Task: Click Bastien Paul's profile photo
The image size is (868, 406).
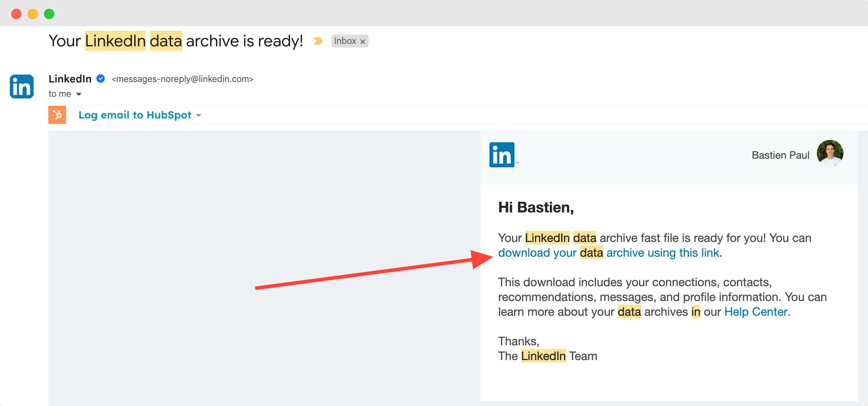Action: 830,153
